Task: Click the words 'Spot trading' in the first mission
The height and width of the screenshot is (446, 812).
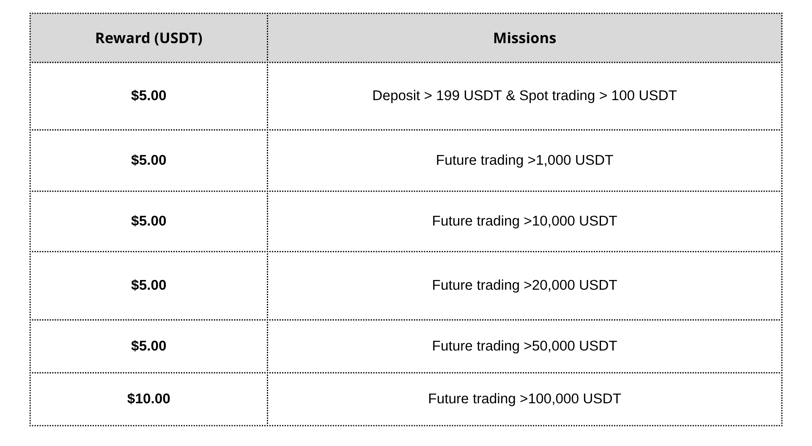Action: coord(557,96)
